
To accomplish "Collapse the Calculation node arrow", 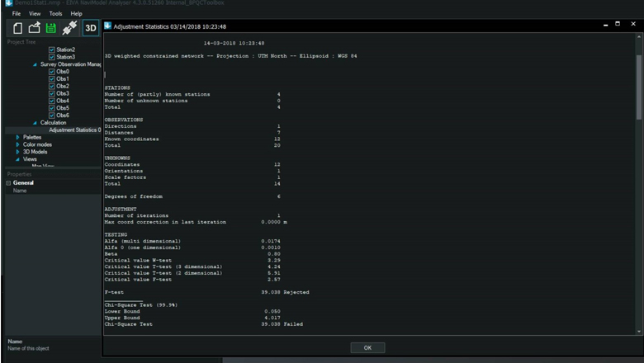I will tap(35, 123).
